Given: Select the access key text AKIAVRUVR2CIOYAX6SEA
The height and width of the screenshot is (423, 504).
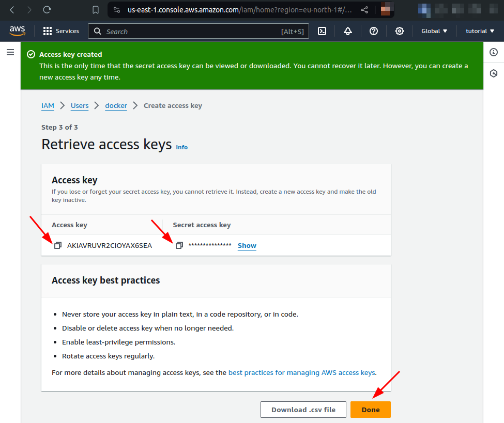Looking at the screenshot, I should pos(109,245).
